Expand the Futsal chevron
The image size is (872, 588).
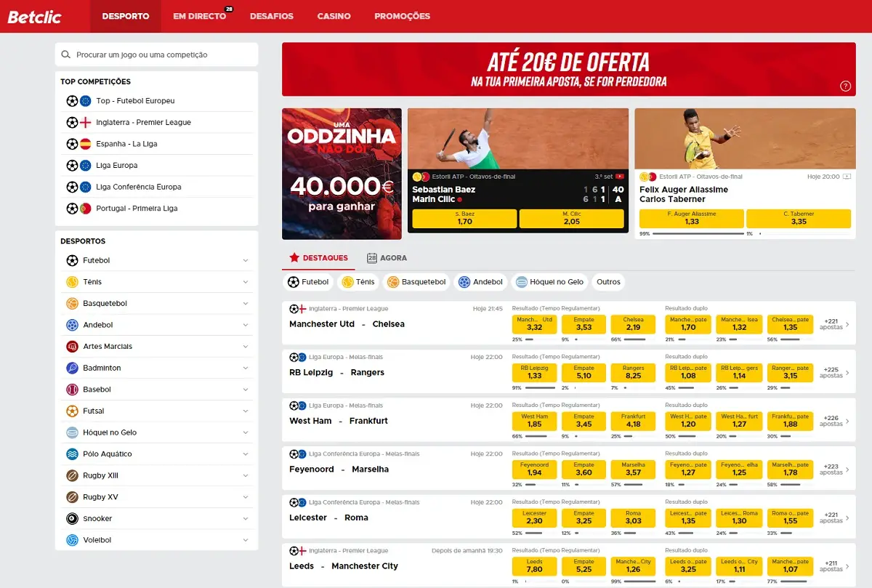(246, 411)
